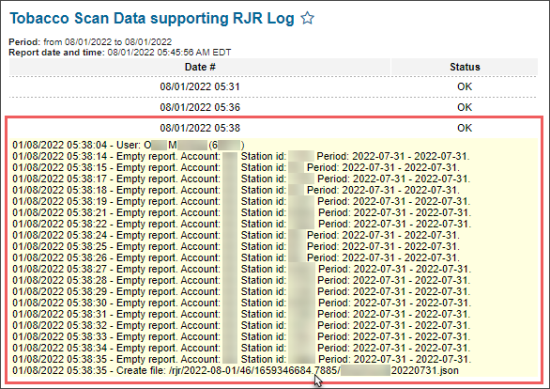Select the 05:38:29 Empty report line
This screenshot has width=550, height=389.
coord(241,291)
